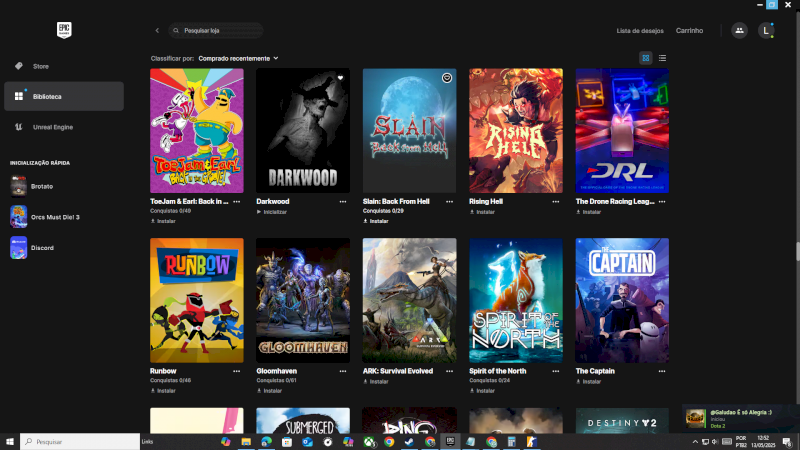800x450 pixels.
Task: Click the library vertical scrollbar
Action: [x=796, y=250]
